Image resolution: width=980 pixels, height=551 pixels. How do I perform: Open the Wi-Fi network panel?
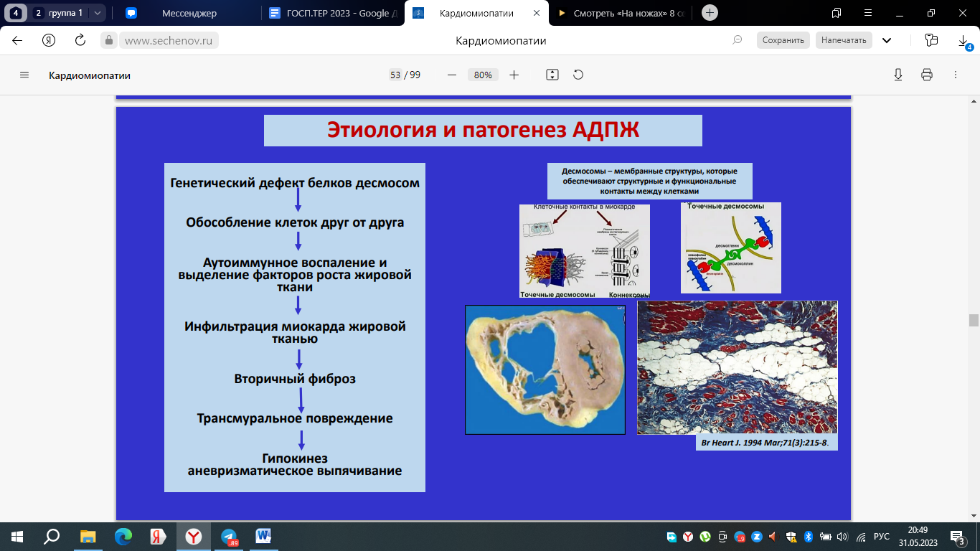(x=860, y=537)
